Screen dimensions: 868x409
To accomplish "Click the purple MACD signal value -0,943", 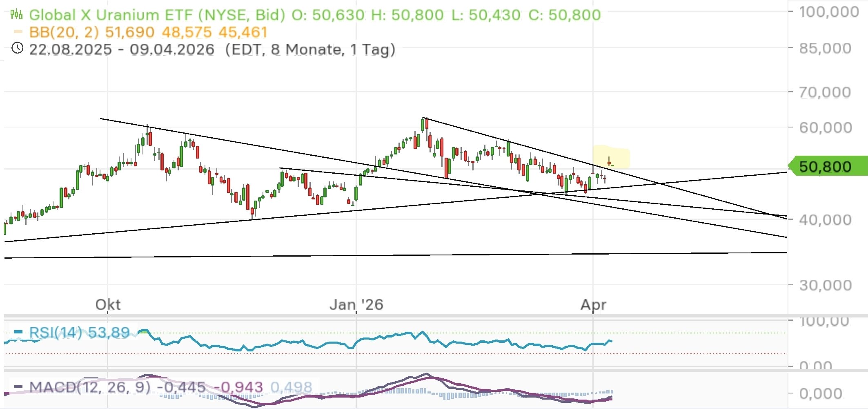I will [238, 387].
